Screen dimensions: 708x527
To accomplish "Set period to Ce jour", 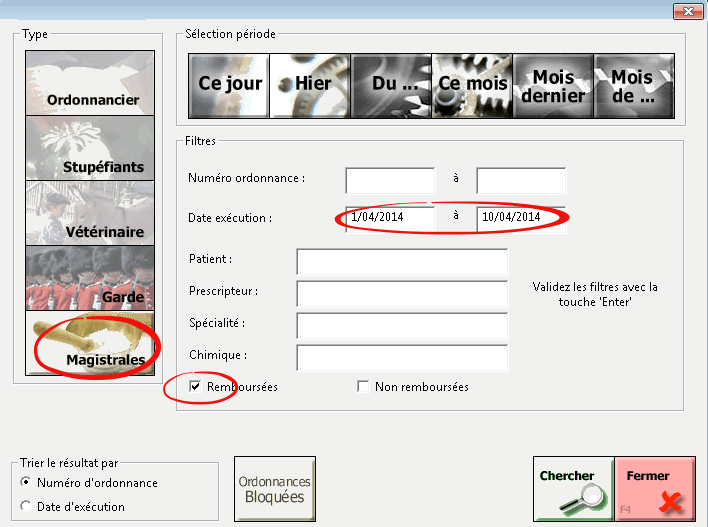I will pyautogui.click(x=229, y=86).
